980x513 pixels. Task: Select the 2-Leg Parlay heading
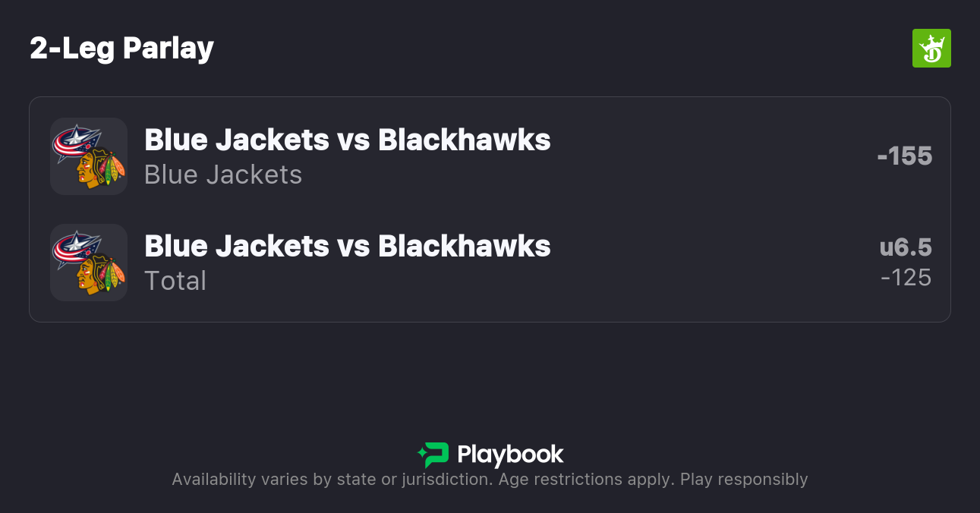tap(122, 49)
